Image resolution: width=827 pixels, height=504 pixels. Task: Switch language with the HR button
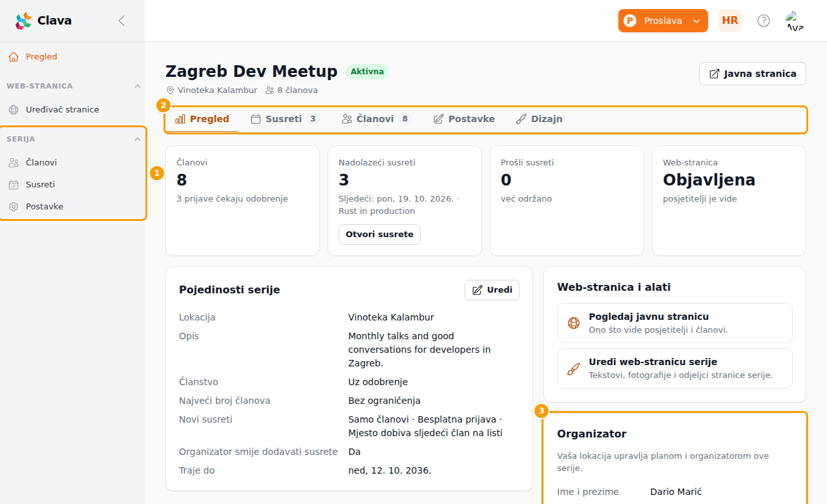[x=730, y=21]
